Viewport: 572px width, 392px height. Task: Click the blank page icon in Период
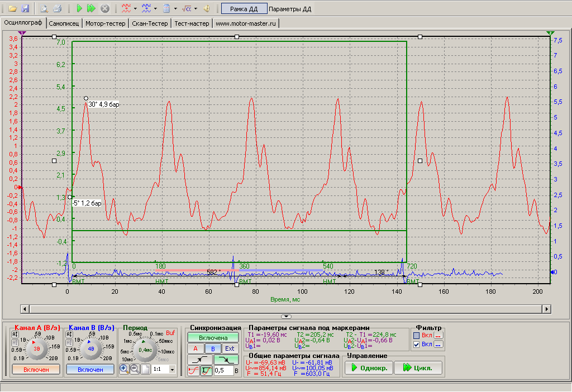pyautogui.click(x=146, y=369)
